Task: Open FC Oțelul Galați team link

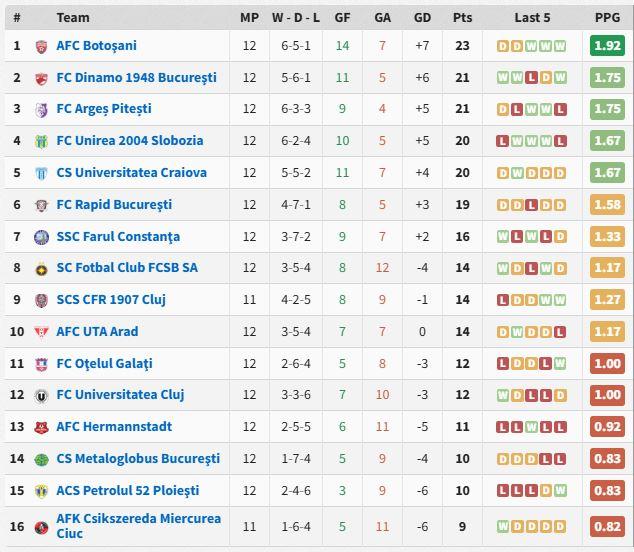Action: click(x=104, y=363)
